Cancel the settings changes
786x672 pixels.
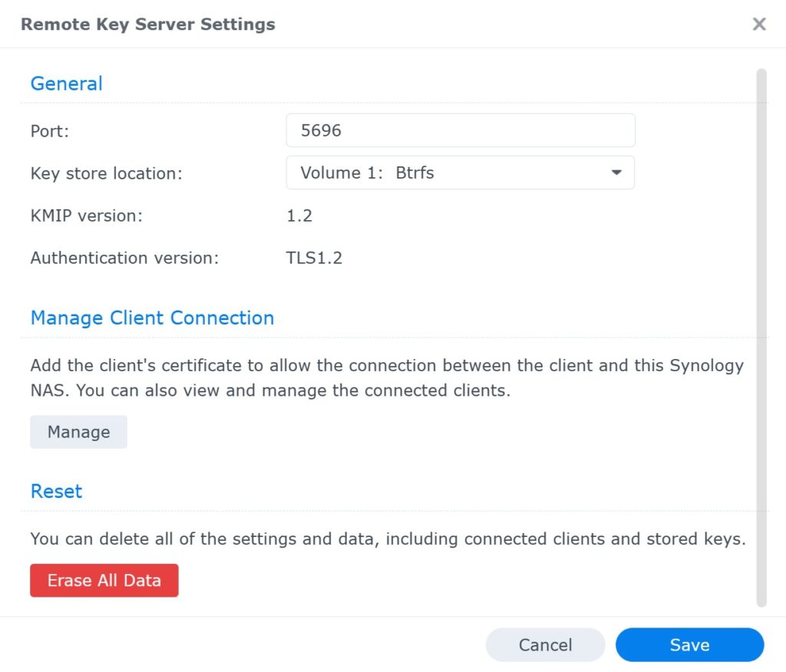[545, 644]
